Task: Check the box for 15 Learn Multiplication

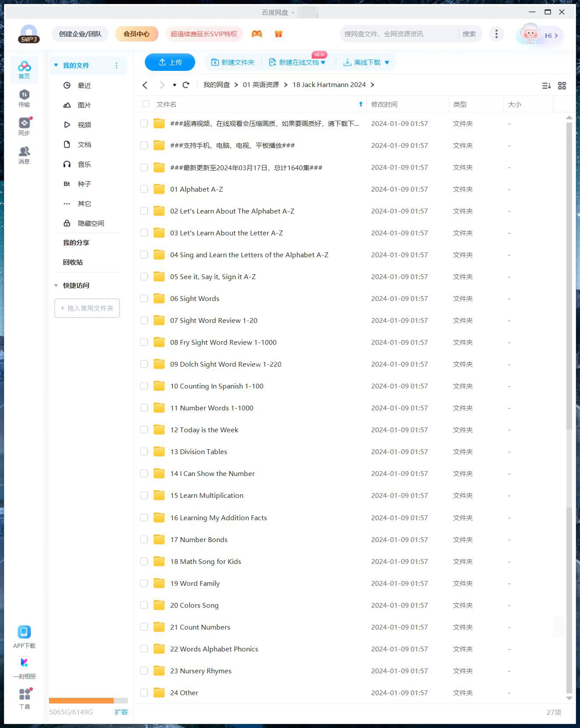Action: [x=144, y=495]
